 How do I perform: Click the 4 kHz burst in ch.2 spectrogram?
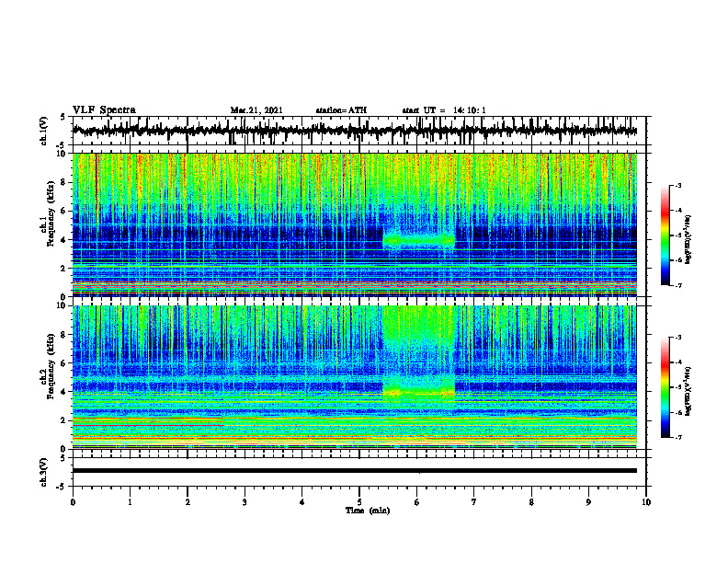[419, 393]
